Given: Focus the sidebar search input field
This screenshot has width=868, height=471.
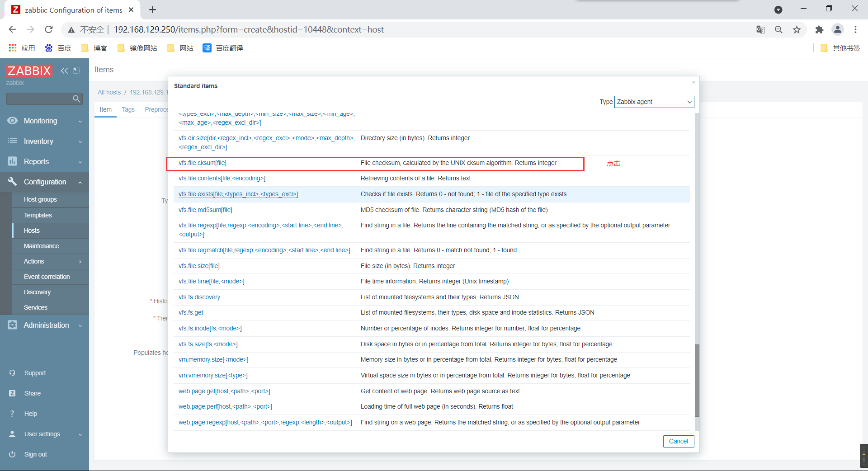Looking at the screenshot, I should pyautogui.click(x=39, y=99).
